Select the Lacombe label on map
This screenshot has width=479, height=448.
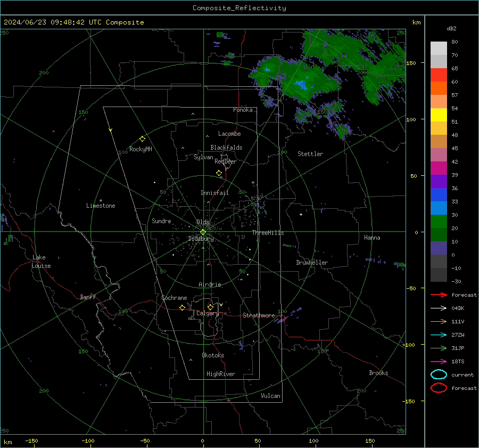coord(229,134)
